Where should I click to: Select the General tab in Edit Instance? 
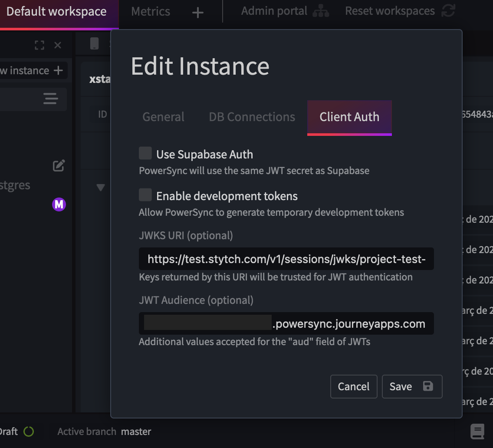point(163,117)
